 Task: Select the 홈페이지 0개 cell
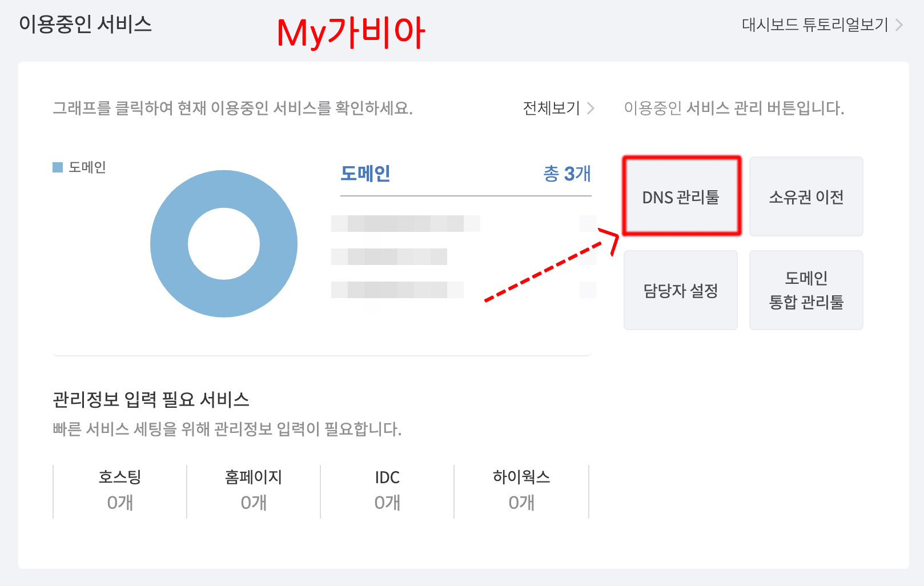click(254, 491)
